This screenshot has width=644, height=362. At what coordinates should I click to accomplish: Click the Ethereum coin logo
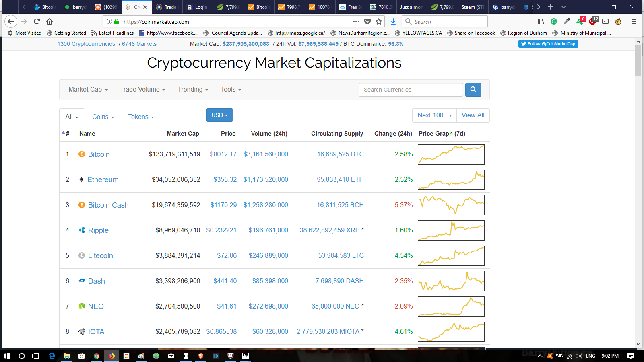[81, 180]
